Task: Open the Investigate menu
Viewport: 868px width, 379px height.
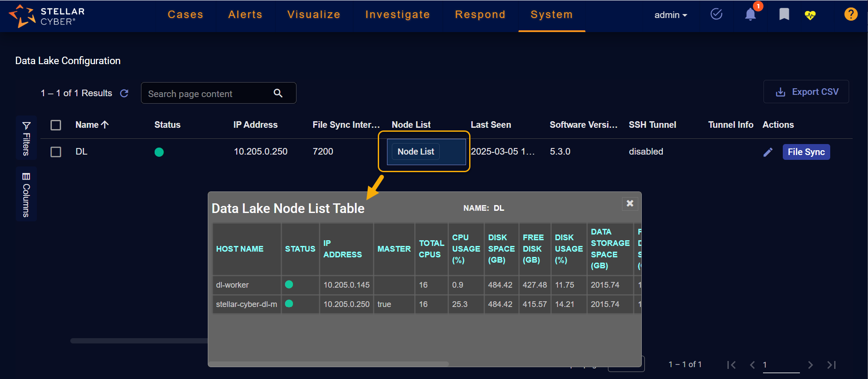Action: (x=397, y=14)
